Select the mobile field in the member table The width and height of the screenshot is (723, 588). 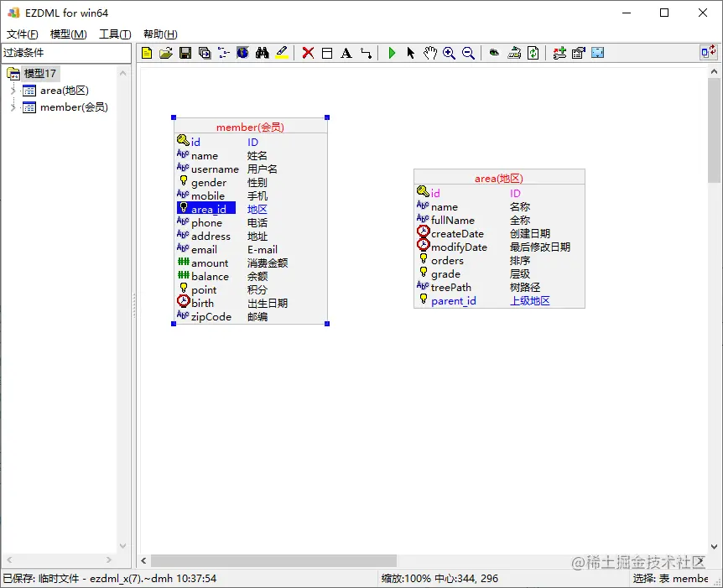point(208,196)
